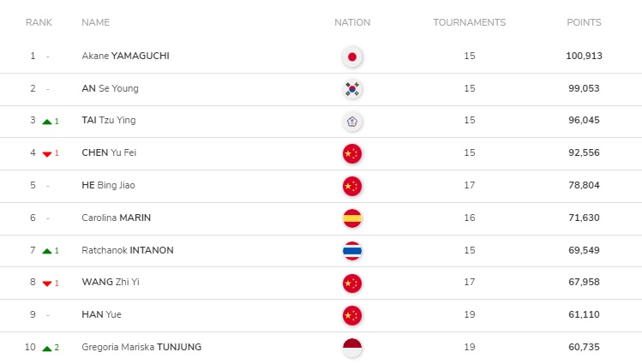Click red down arrow for WANG Zhi Yi

[x=47, y=283]
